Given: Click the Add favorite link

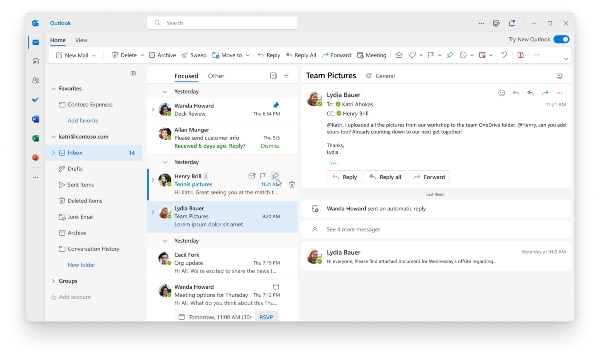Looking at the screenshot, I should tap(83, 120).
